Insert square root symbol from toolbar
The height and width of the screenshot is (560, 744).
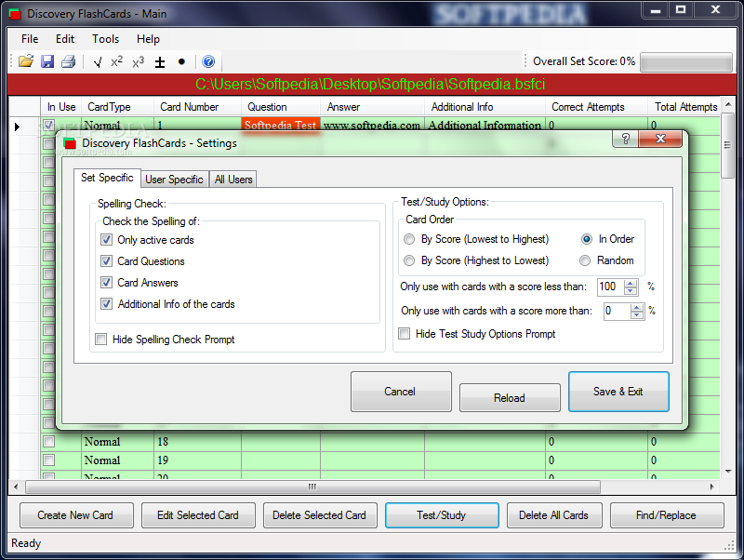[98, 62]
